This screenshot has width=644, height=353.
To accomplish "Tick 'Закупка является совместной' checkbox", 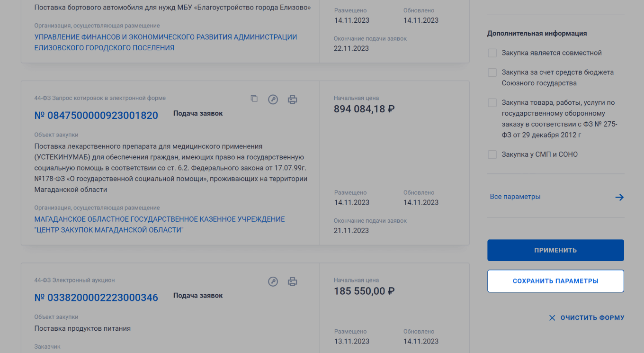I will click(x=492, y=53).
